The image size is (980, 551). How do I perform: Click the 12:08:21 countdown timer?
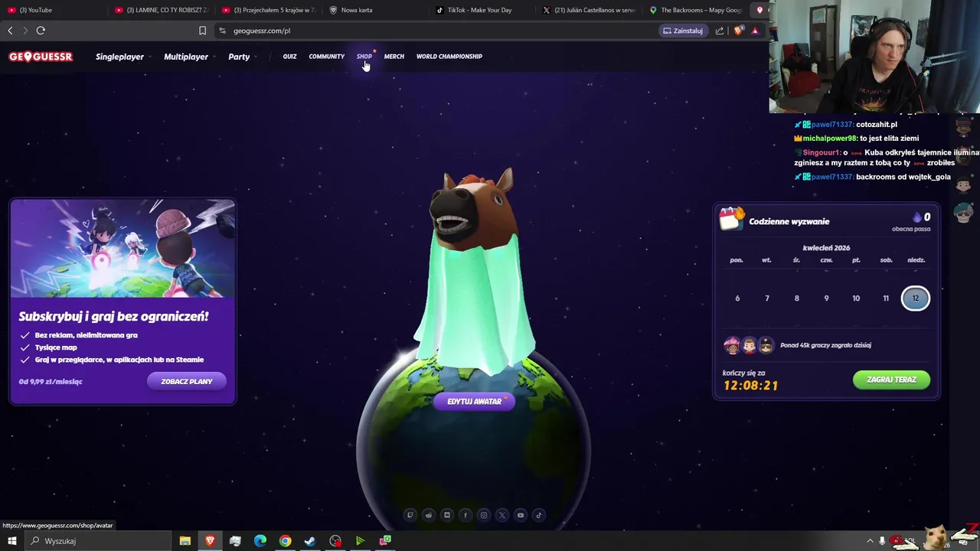750,386
